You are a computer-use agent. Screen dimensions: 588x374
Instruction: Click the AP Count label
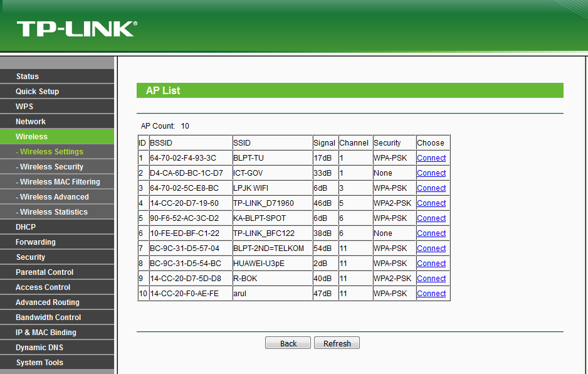[x=158, y=126]
